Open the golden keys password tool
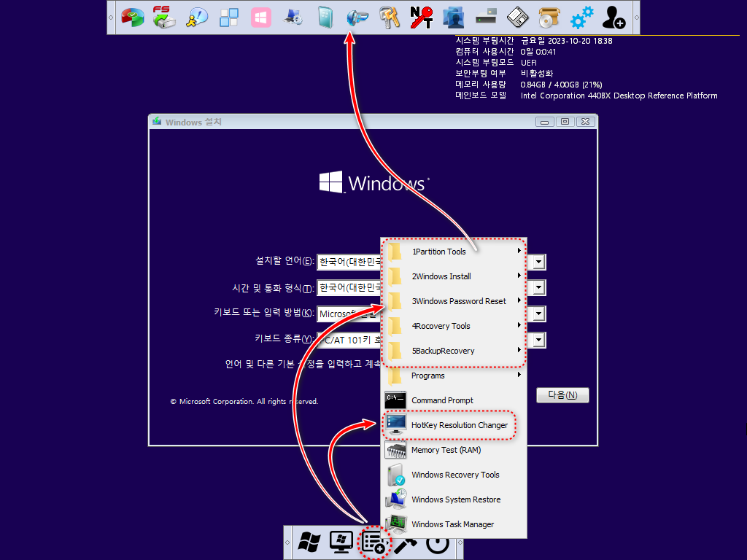This screenshot has height=560, width=747. [x=390, y=17]
